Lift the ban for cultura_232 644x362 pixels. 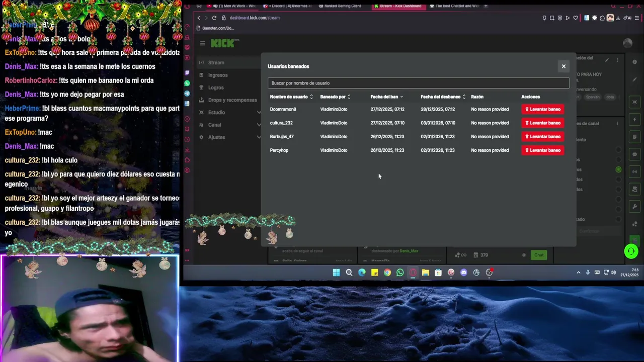coord(542,123)
